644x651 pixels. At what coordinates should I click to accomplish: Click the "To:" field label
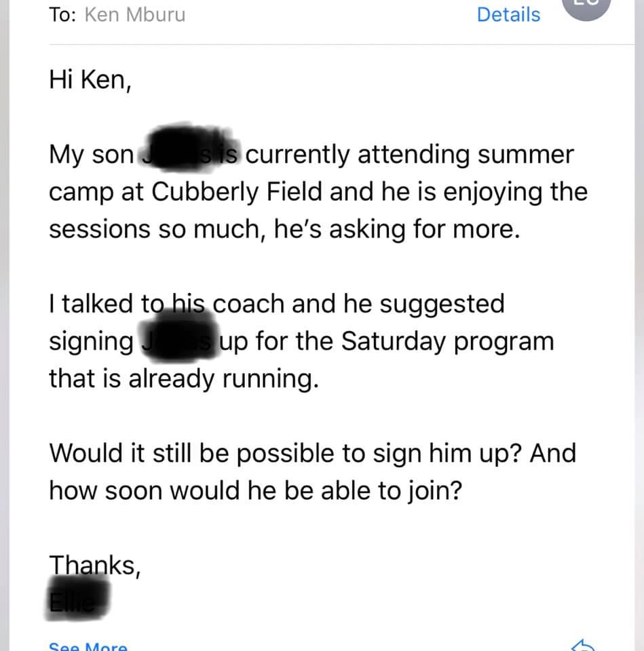coord(63,15)
